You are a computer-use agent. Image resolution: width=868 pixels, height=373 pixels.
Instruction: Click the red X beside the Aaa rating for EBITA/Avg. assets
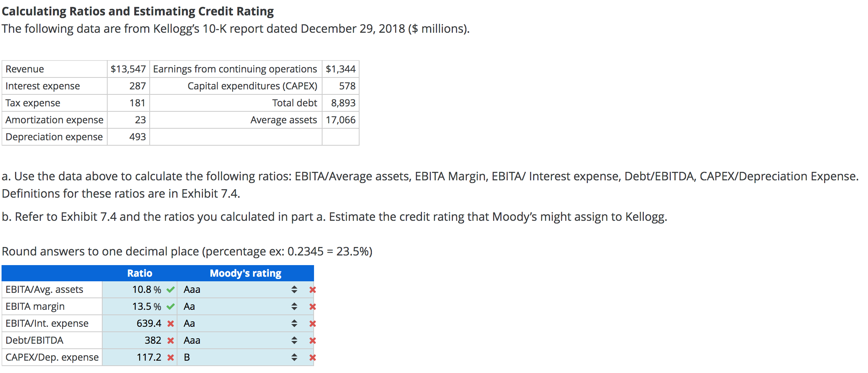click(x=312, y=289)
